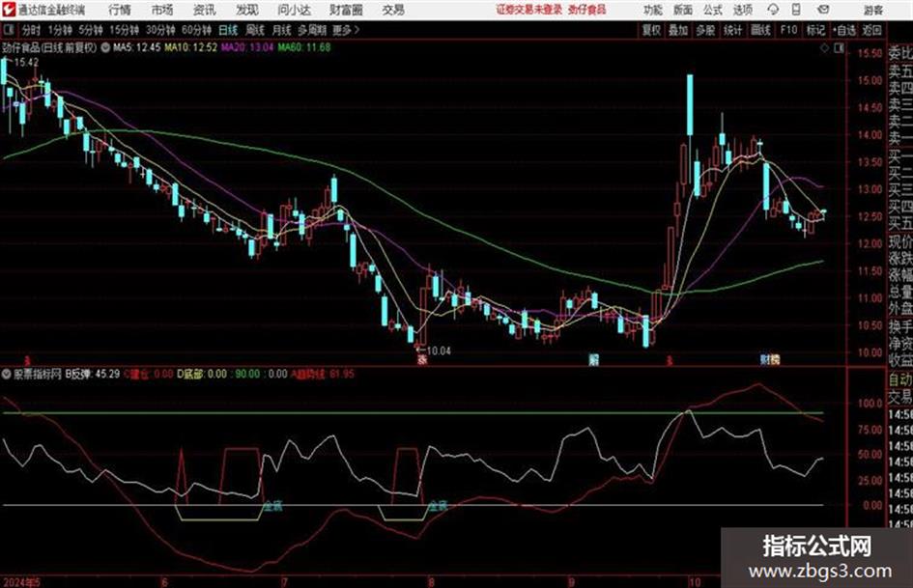Image resolution: width=913 pixels, height=588 pixels.
Task: Open the 公式 menu
Action: point(713,10)
